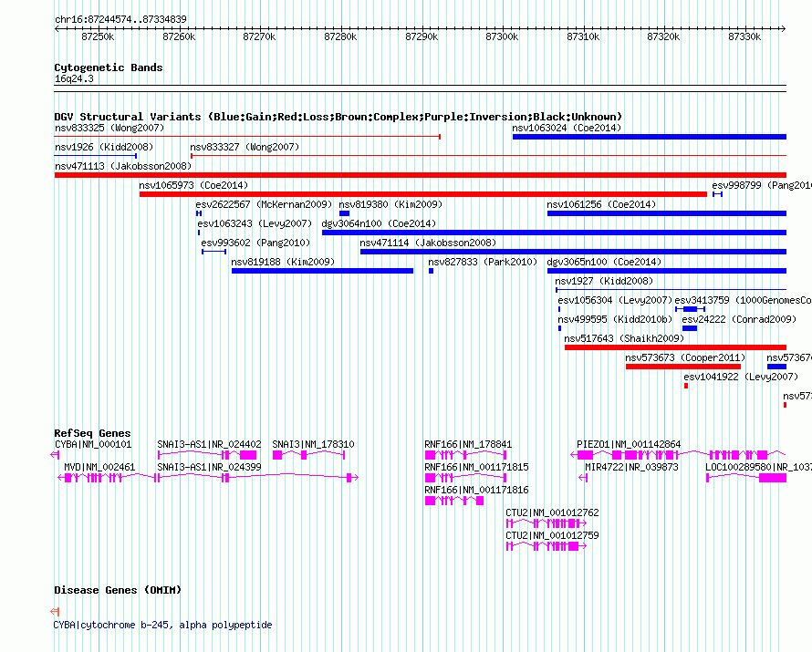Select the 16q24.3 band label
The width and height of the screenshot is (812, 652).
pos(74,78)
